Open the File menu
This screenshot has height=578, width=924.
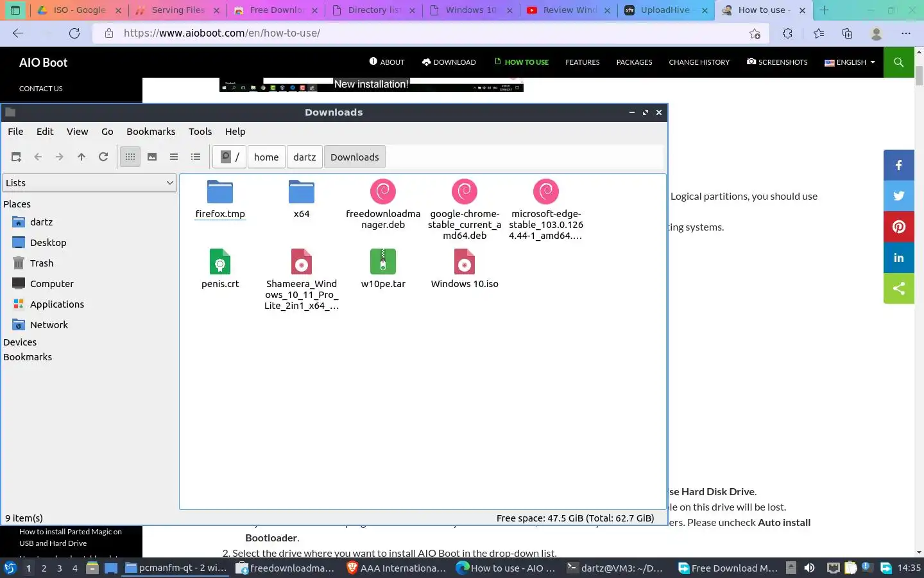[x=15, y=131]
